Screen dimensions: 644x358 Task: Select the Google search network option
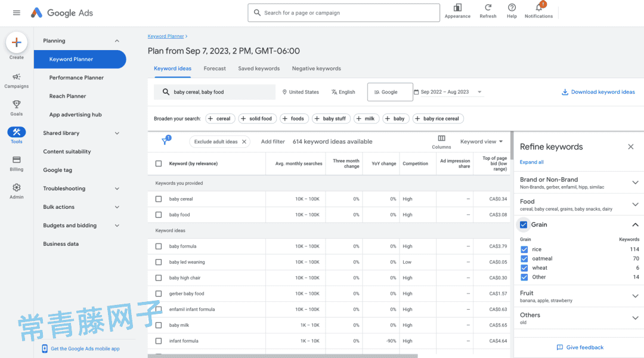[390, 92]
